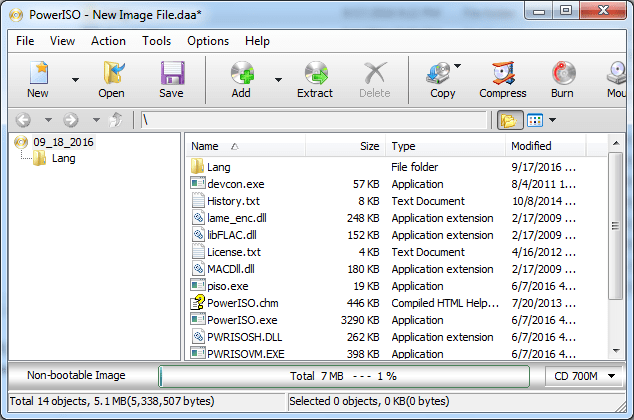Select the History.txt file
The width and height of the screenshot is (634, 420).
pos(233,201)
